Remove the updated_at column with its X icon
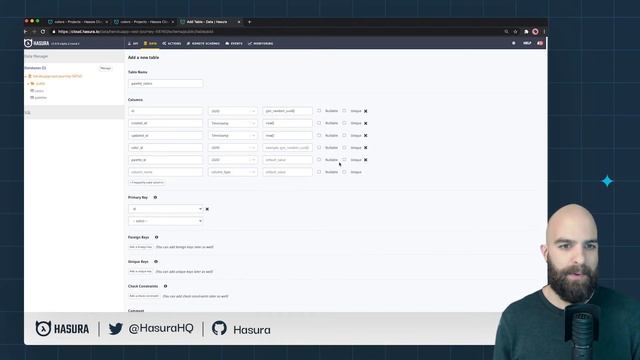Screen dimensions: 640x360 coord(366,136)
